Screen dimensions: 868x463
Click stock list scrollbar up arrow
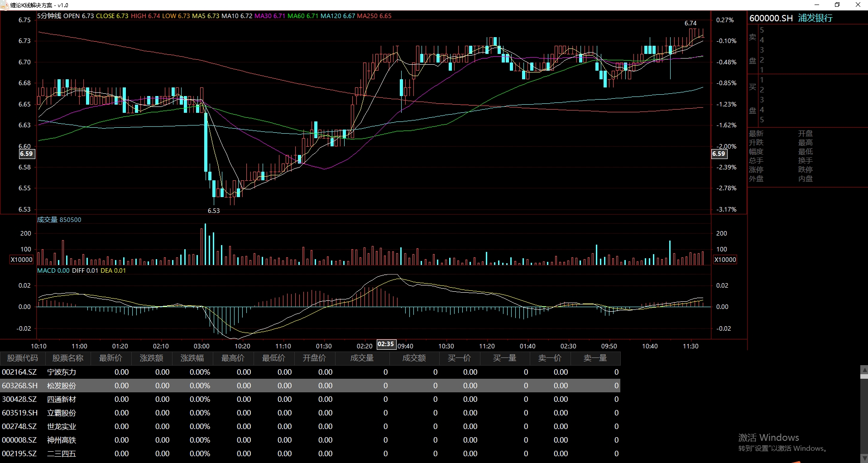[864, 370]
